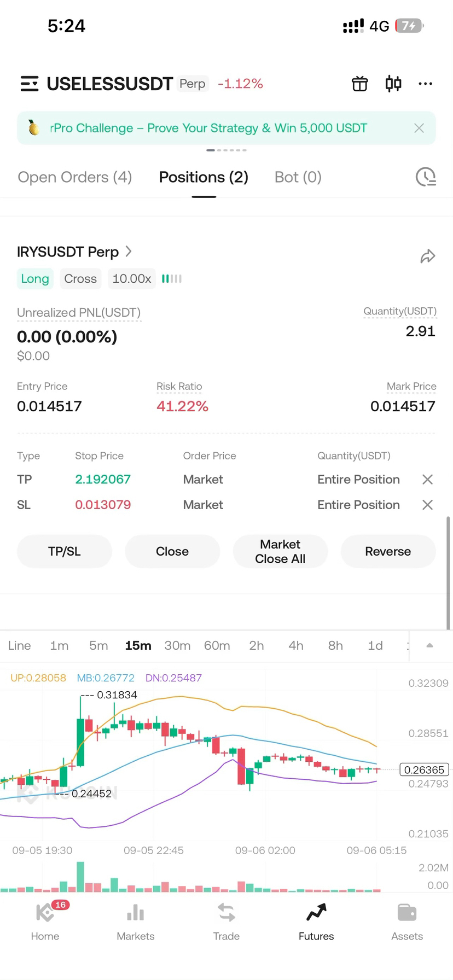
Task: Open the three-dots more options menu
Action: tap(425, 84)
